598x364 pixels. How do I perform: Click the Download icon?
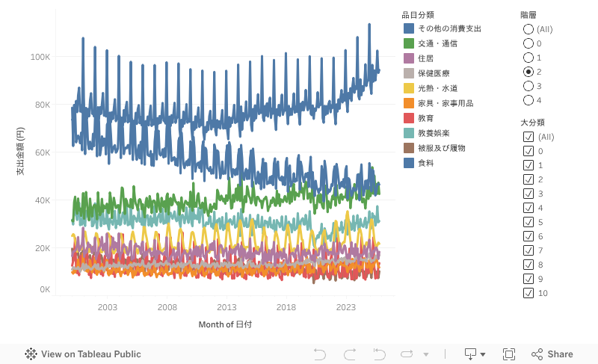[470, 354]
